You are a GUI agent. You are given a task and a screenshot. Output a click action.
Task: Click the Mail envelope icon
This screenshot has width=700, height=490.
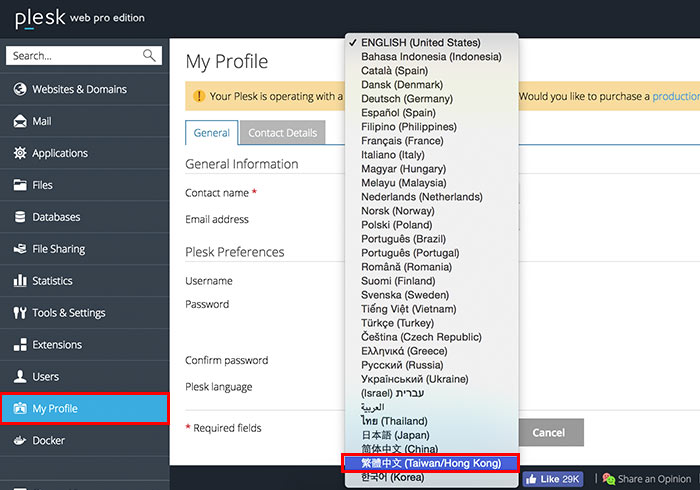20,121
